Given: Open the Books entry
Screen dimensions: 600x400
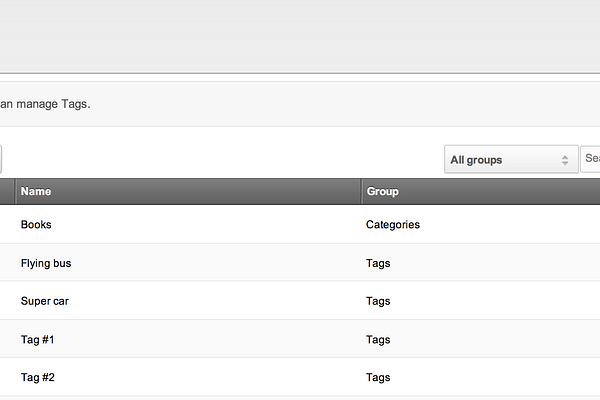Looking at the screenshot, I should 36,225.
